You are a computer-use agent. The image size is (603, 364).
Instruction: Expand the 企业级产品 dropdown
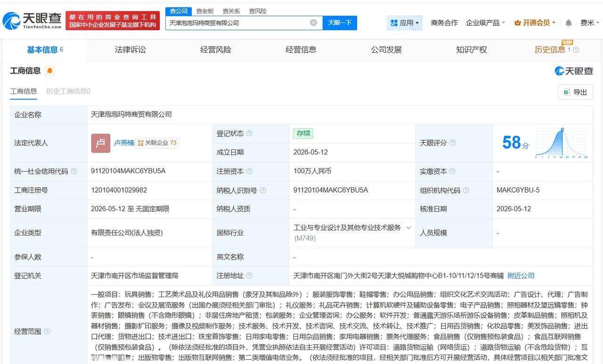coord(485,23)
